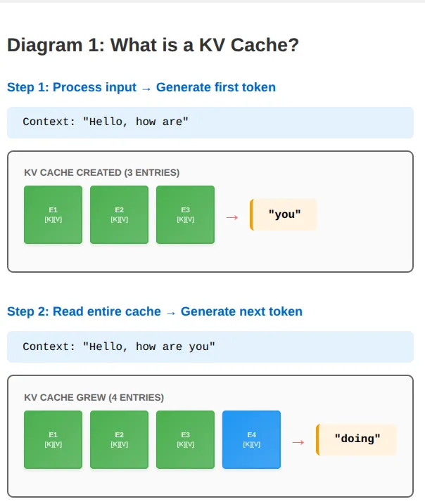Click the Step 2 context text box
This screenshot has width=425, height=504.
tap(210, 347)
